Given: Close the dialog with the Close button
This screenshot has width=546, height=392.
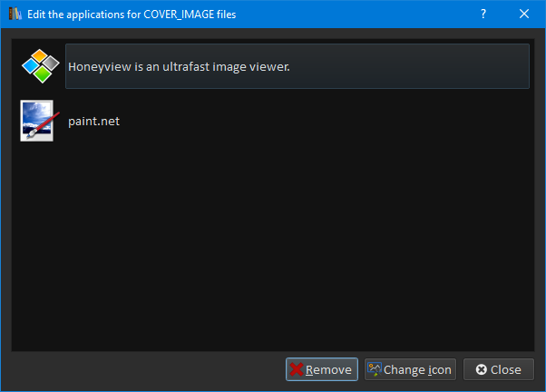Looking at the screenshot, I should pos(499,369).
